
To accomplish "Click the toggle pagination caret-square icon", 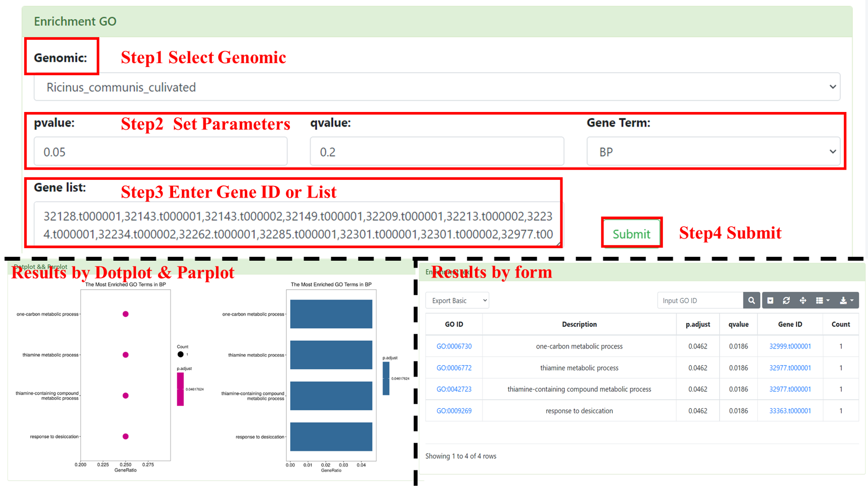I will (771, 301).
